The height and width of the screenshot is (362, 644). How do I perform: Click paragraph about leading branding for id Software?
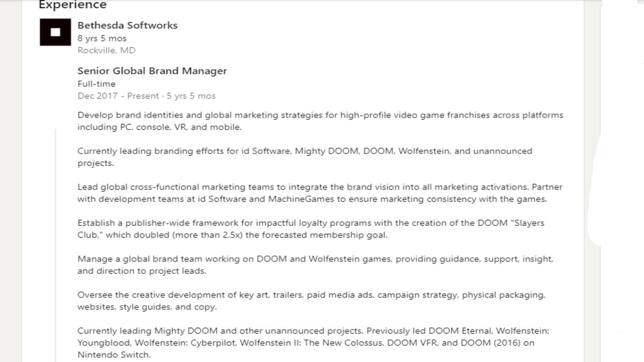click(x=305, y=157)
